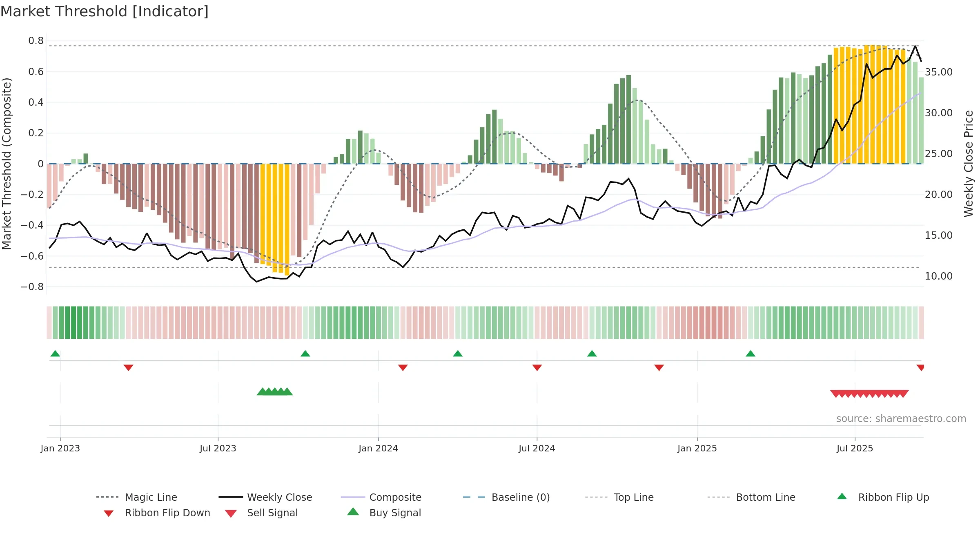Click the Jul 2024 x-axis label
The image size is (980, 551).
click(x=537, y=448)
